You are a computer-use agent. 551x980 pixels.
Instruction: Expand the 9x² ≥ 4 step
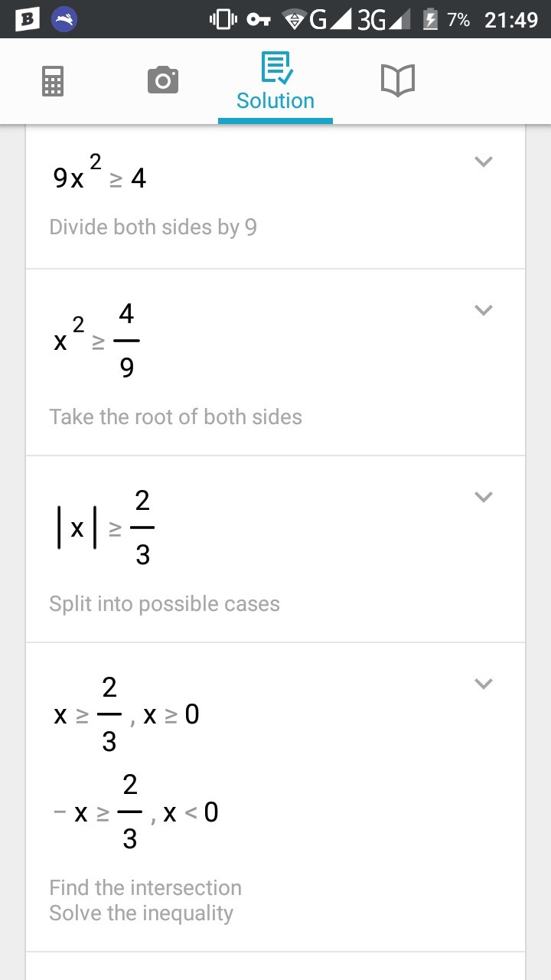pyautogui.click(x=483, y=162)
